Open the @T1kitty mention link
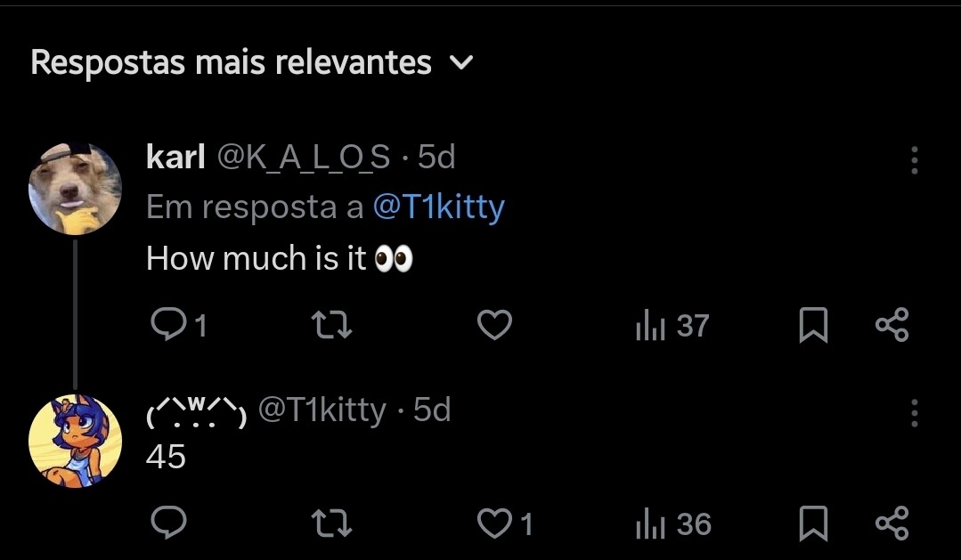The height and width of the screenshot is (560, 961). (438, 207)
